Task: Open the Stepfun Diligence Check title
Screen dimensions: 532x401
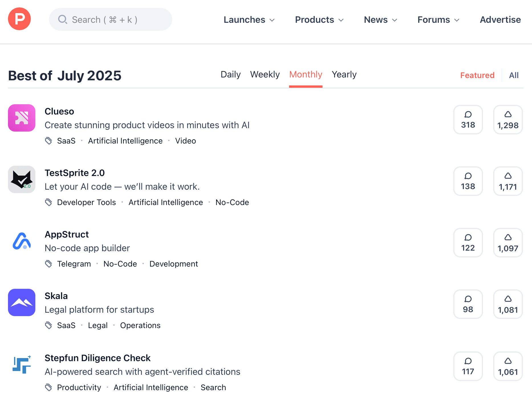Action: click(98, 358)
